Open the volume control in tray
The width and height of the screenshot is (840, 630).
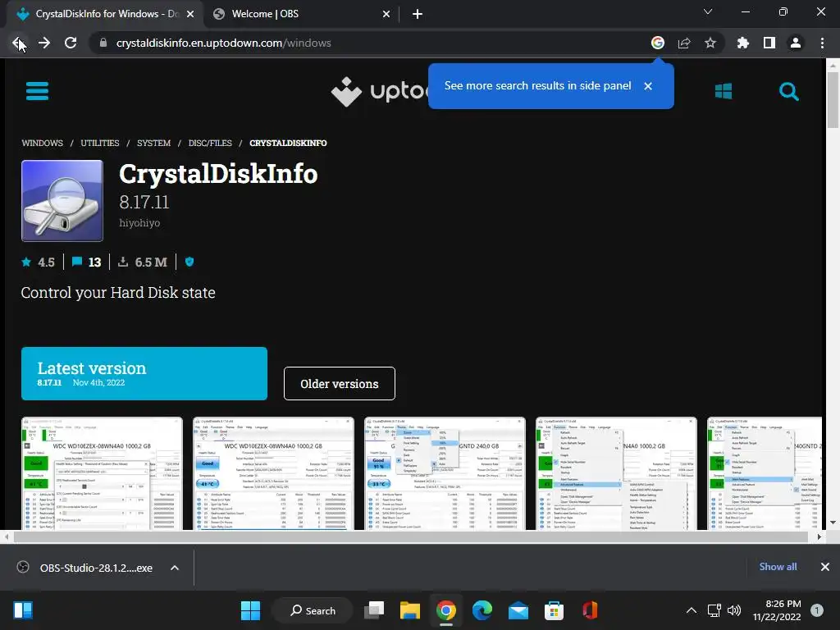pos(734,610)
